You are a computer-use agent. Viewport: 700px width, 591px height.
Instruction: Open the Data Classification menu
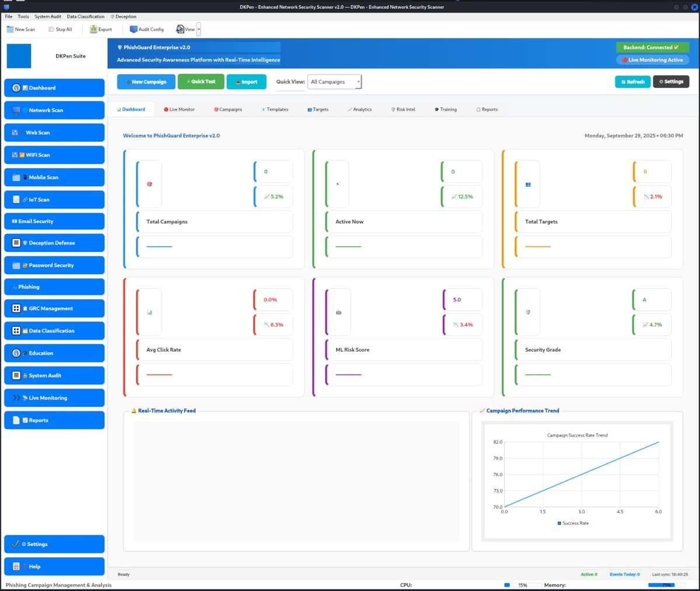tap(85, 16)
